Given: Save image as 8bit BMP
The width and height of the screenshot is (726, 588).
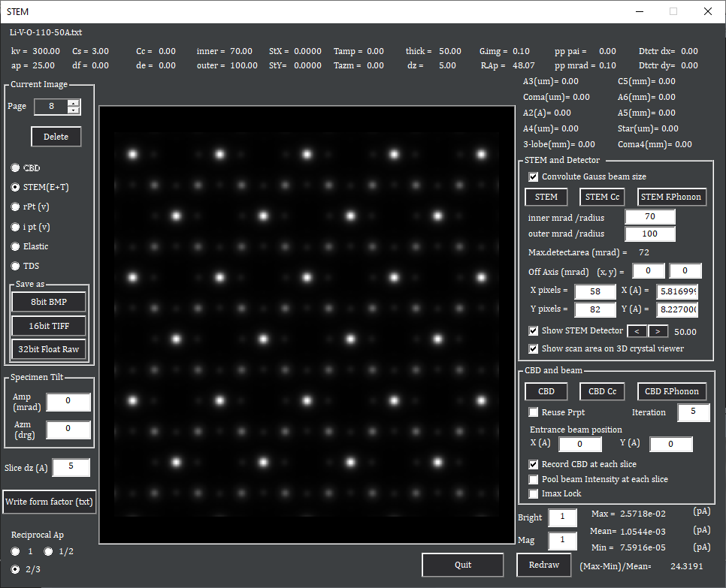Looking at the screenshot, I should click(x=49, y=302).
